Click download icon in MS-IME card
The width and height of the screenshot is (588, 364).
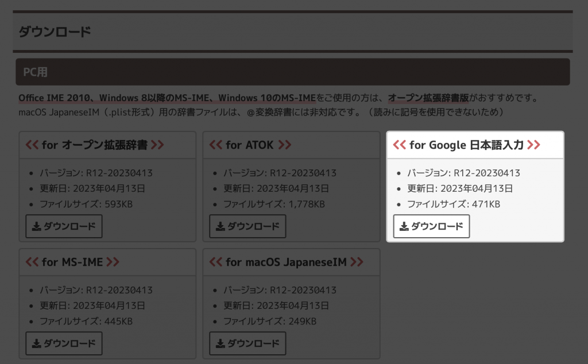(x=37, y=343)
